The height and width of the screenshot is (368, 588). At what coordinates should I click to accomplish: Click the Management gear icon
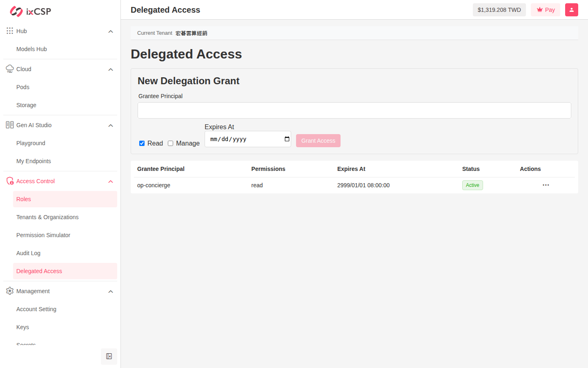tap(10, 291)
